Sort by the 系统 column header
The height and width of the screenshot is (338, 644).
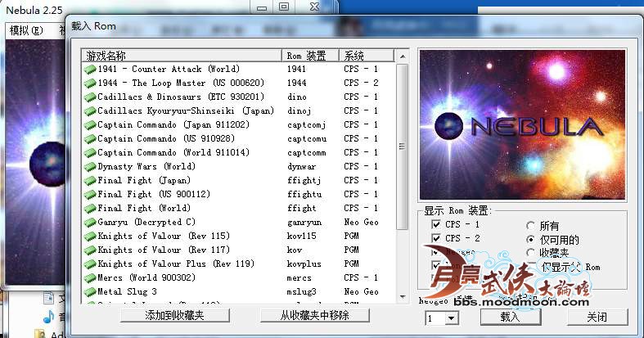[x=367, y=56]
